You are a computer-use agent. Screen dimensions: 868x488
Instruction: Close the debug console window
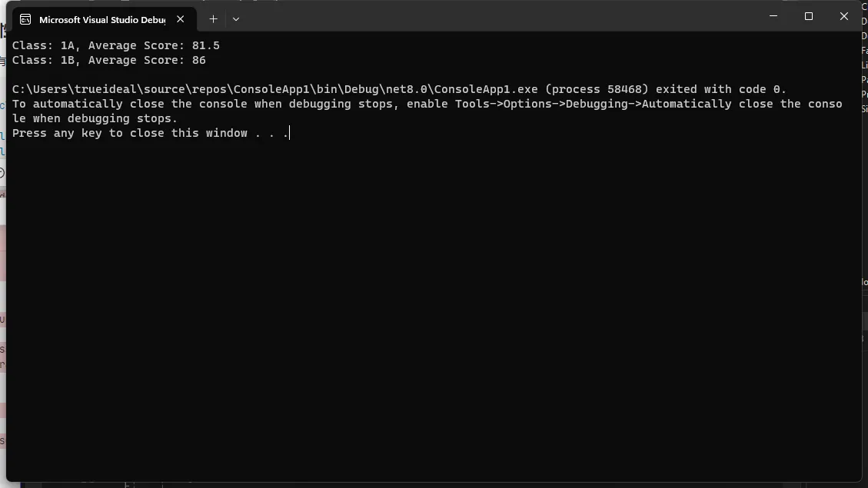tap(843, 16)
